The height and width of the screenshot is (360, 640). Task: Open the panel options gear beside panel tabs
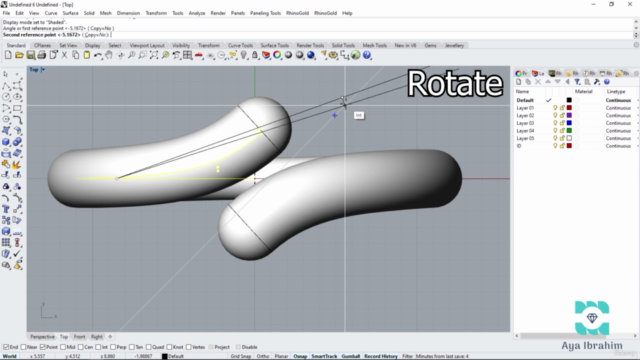(636, 73)
